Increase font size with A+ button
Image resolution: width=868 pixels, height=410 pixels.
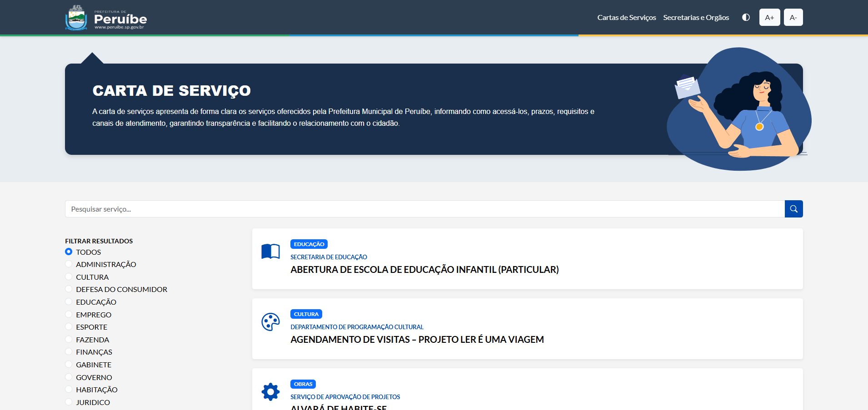tap(769, 17)
